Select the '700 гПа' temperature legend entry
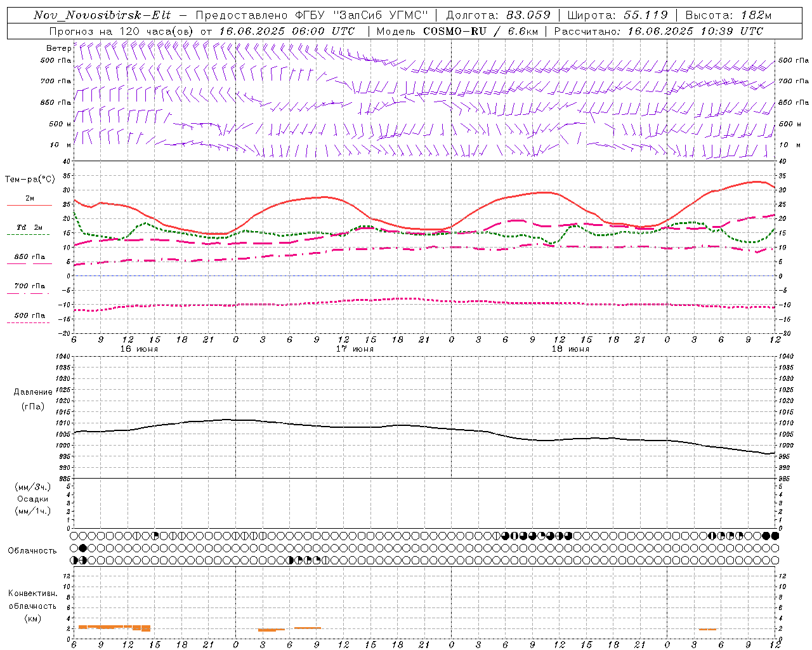812x650 pixels. 30,286
